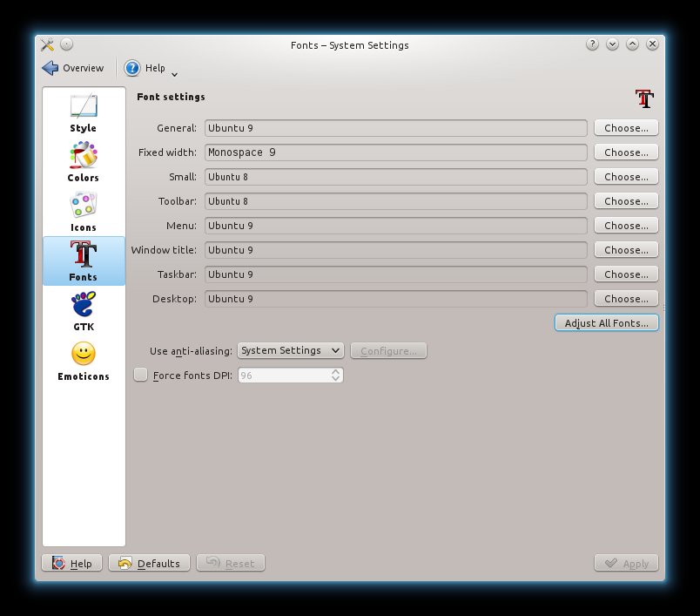
Task: Choose a new Taskbar font
Action: pos(626,274)
